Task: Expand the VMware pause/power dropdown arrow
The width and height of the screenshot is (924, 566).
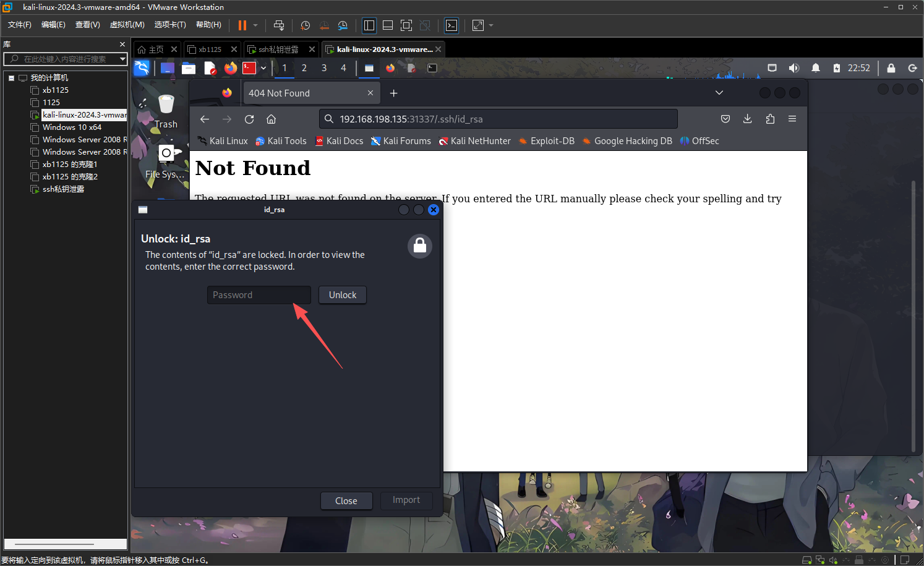Action: [255, 25]
